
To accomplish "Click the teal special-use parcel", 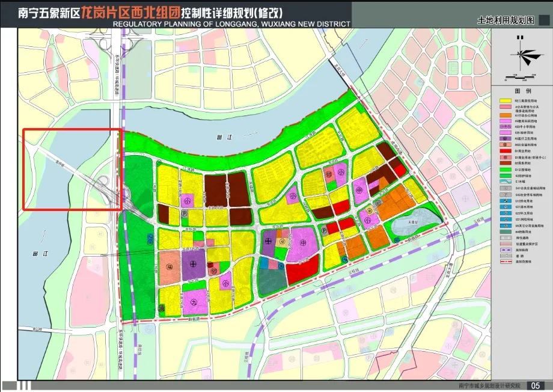I will [272, 281].
